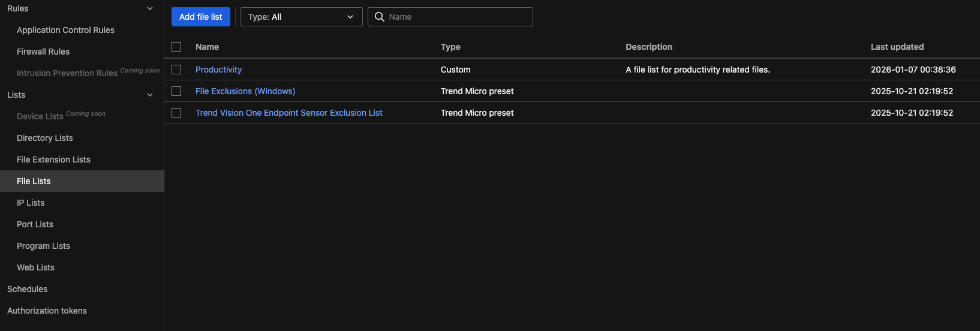Click the Add file list button
This screenshot has width=980, height=331.
pos(200,17)
